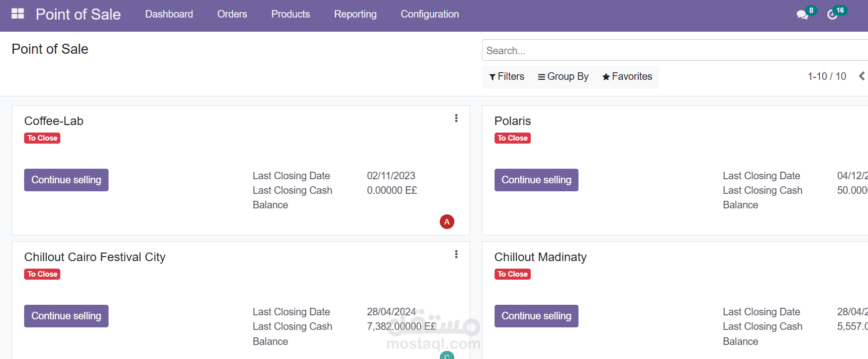Expand the Group By dropdown
This screenshot has width=868, height=359.
563,76
